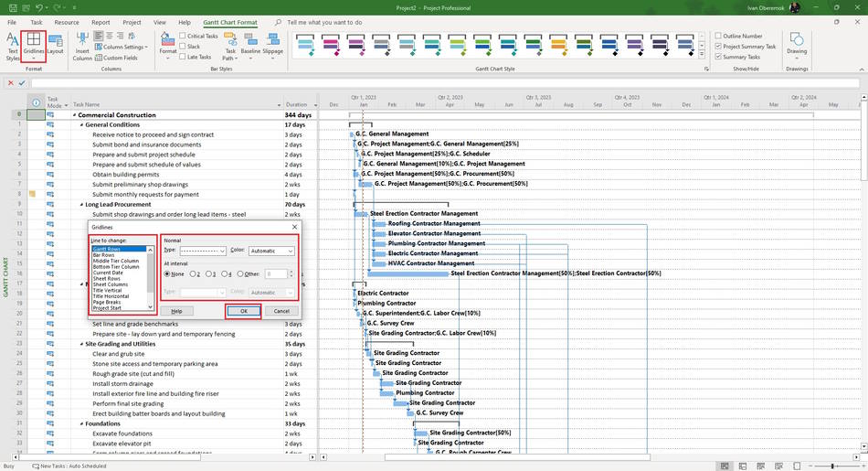Open the Duration column filter dropdown
This screenshot has width=868, height=471.
click(315, 105)
